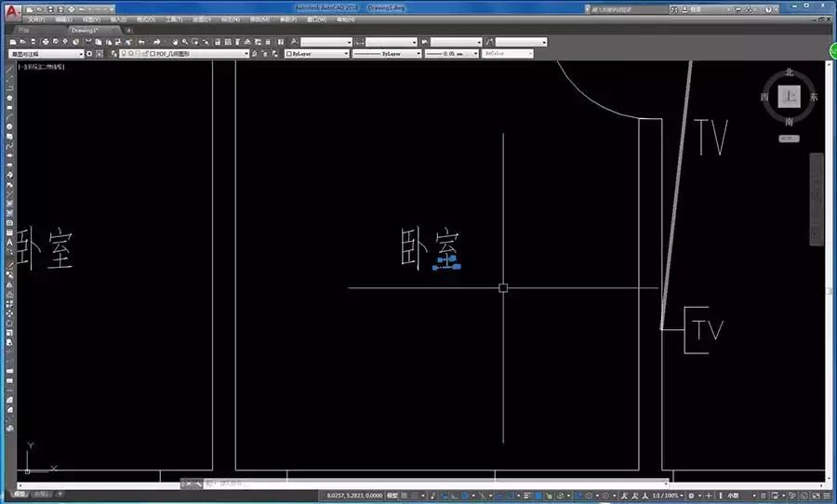Expand the ByLayer color dropdown
This screenshot has height=504, width=837.
pos(316,54)
